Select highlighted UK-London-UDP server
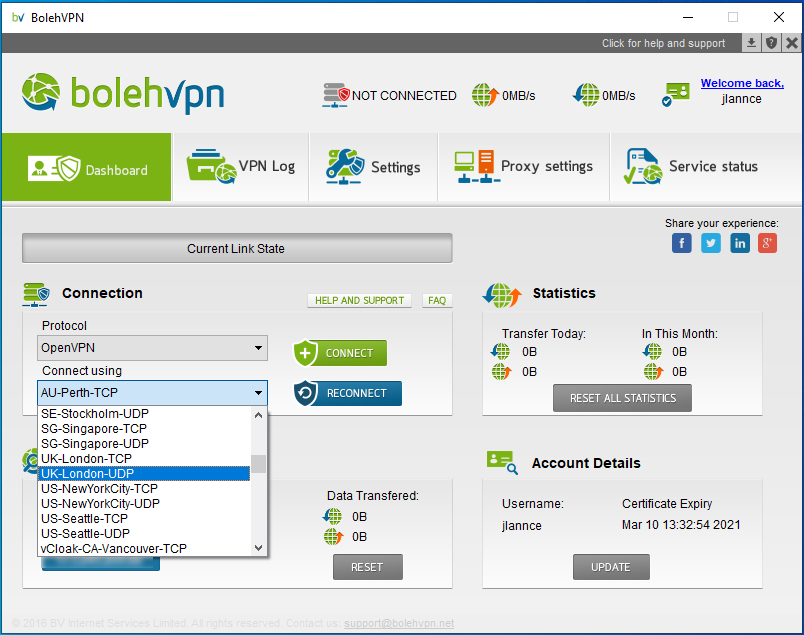Viewport: 804px width, 635px height. tap(144, 473)
